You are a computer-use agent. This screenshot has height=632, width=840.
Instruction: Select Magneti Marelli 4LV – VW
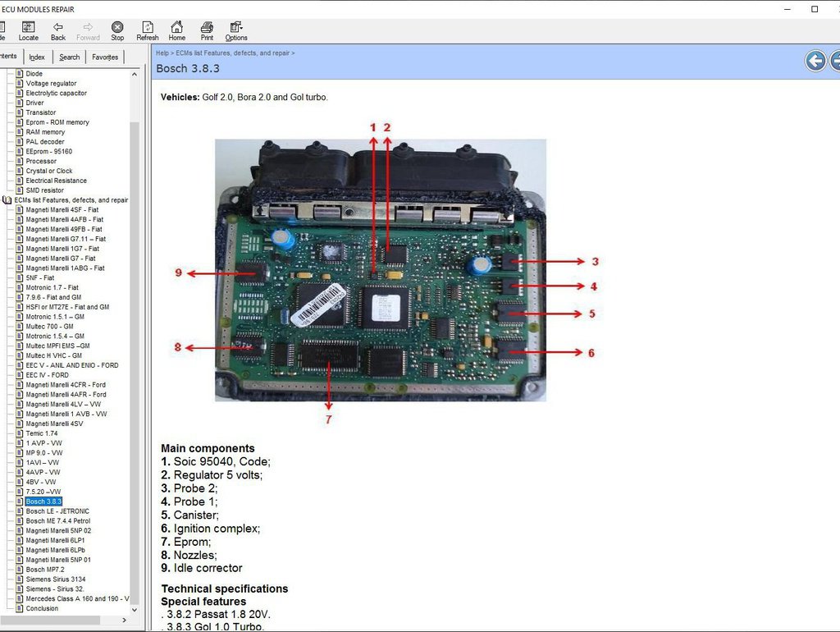(x=63, y=404)
